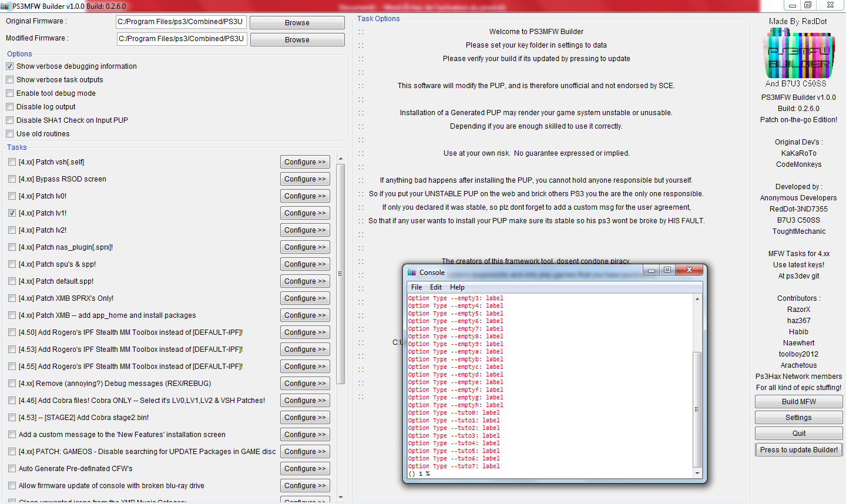Screen dimensions: 846x504
Task: Click the PS3MFW Builder logo image
Action: pyautogui.click(x=798, y=55)
